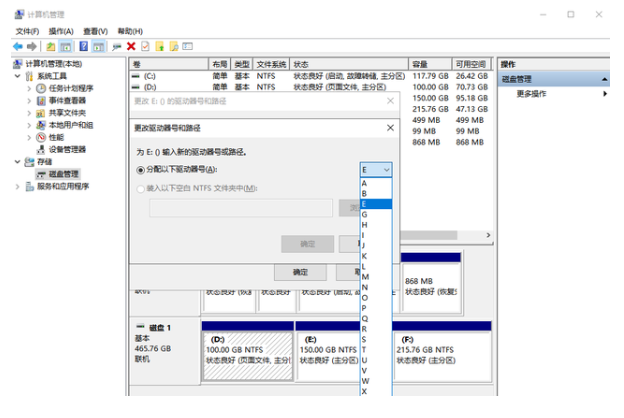The width and height of the screenshot is (624, 418).
Task: Choose drive letter A from the list
Action: (376, 183)
